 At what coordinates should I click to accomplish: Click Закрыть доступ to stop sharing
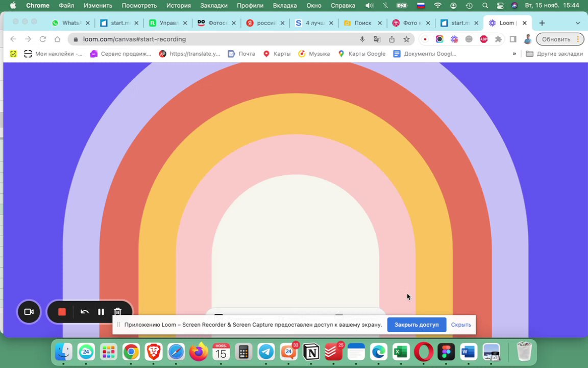[416, 325]
